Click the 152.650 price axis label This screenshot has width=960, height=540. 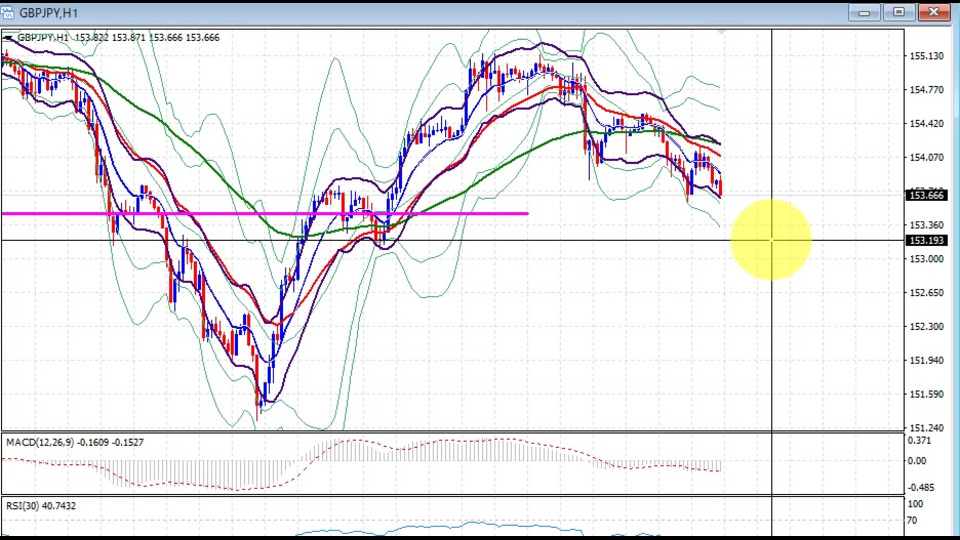tap(926, 293)
